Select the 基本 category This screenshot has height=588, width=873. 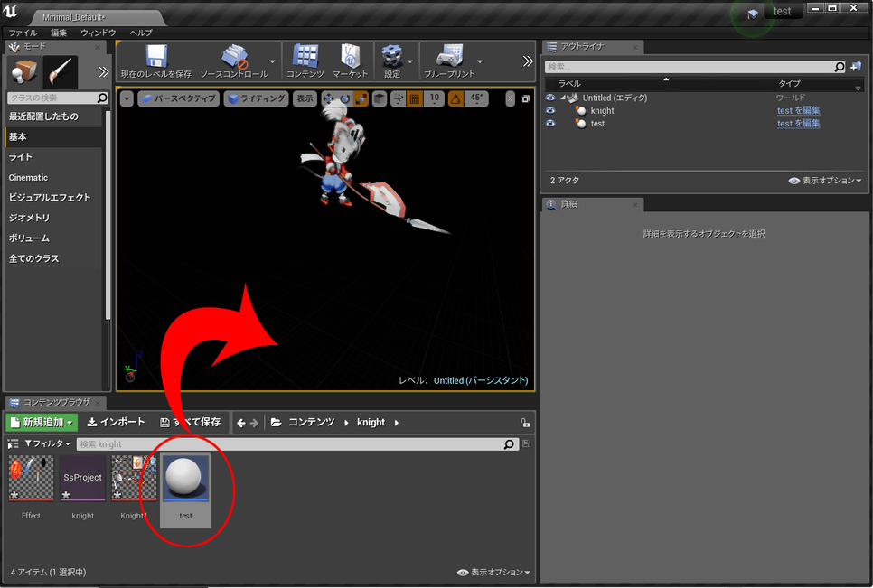coord(54,137)
